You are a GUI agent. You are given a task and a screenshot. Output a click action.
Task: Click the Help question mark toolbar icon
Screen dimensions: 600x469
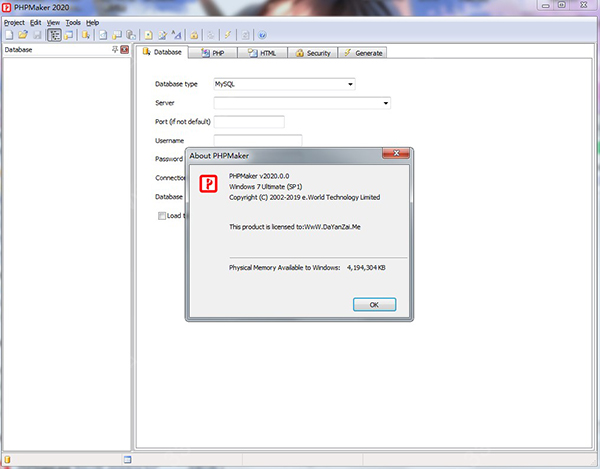262,34
